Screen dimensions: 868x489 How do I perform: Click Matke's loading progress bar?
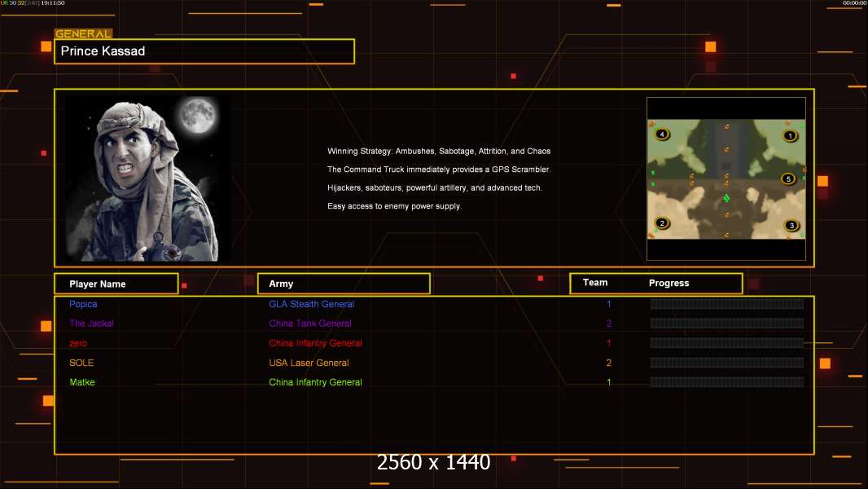pos(727,382)
